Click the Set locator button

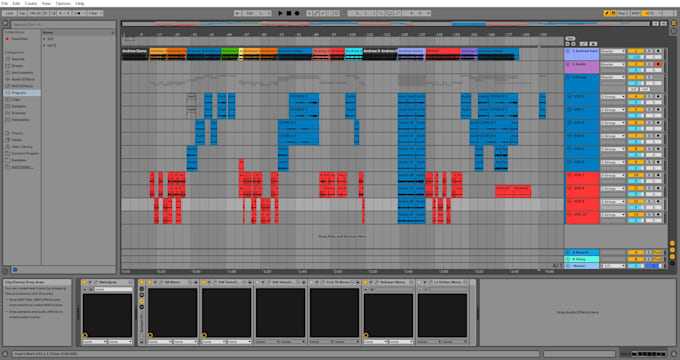570,39
